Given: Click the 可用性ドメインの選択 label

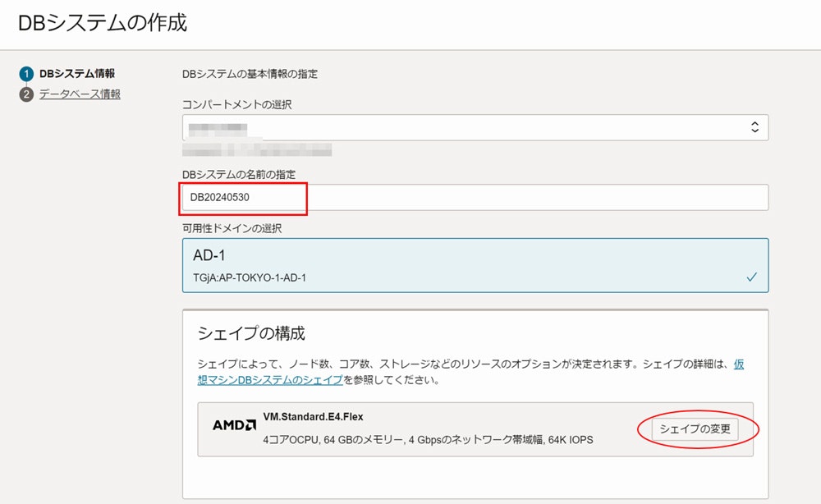Looking at the screenshot, I should 232,229.
